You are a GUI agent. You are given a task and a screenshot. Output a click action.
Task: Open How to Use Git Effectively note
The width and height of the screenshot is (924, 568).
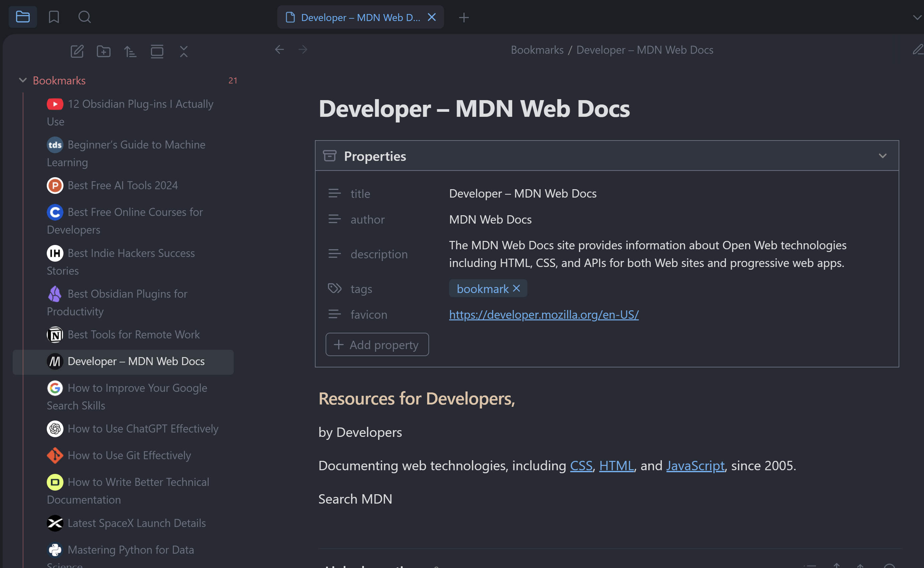(129, 455)
